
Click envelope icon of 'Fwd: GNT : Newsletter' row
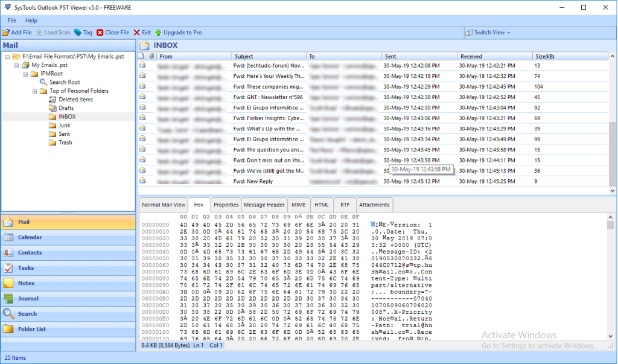(x=142, y=96)
